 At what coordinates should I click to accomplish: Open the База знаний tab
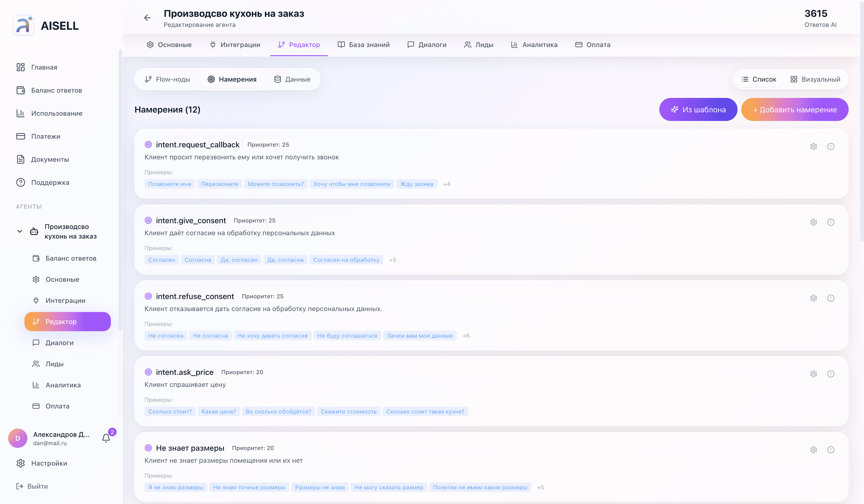point(363,45)
